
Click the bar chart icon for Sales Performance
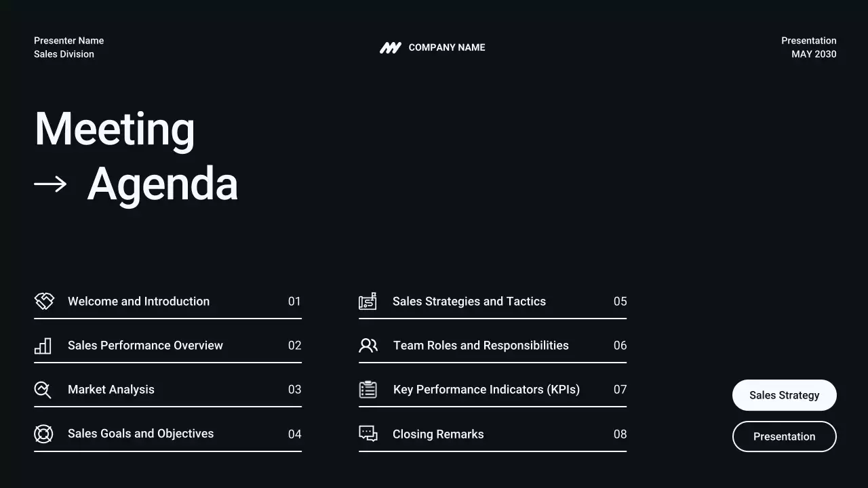pos(43,346)
